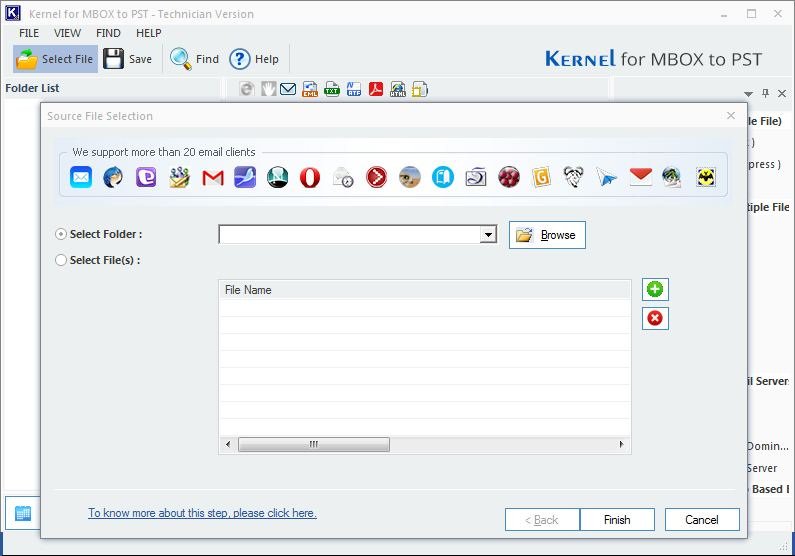This screenshot has height=556, width=795.
Task: Open the FILE menu
Action: (29, 33)
